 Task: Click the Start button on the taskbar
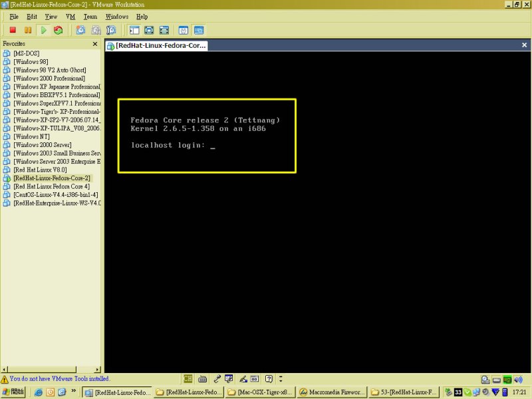point(13,392)
